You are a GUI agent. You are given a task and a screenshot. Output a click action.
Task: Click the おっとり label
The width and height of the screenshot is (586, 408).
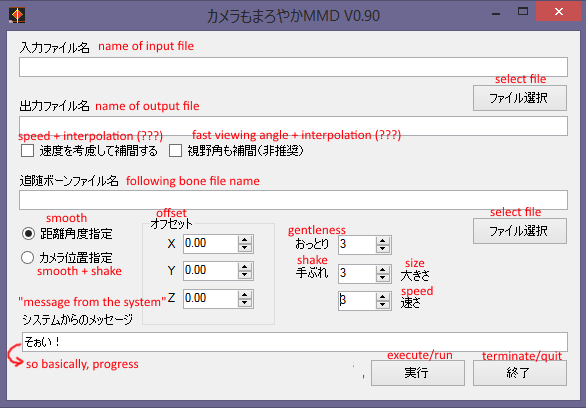pos(312,244)
